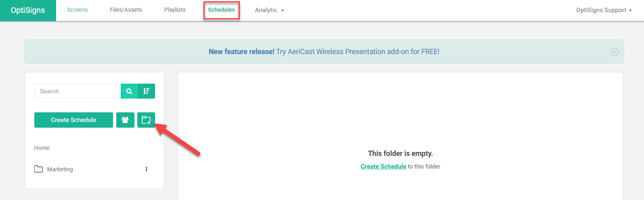
Task: Switch to the Playlists tab
Action: (175, 10)
